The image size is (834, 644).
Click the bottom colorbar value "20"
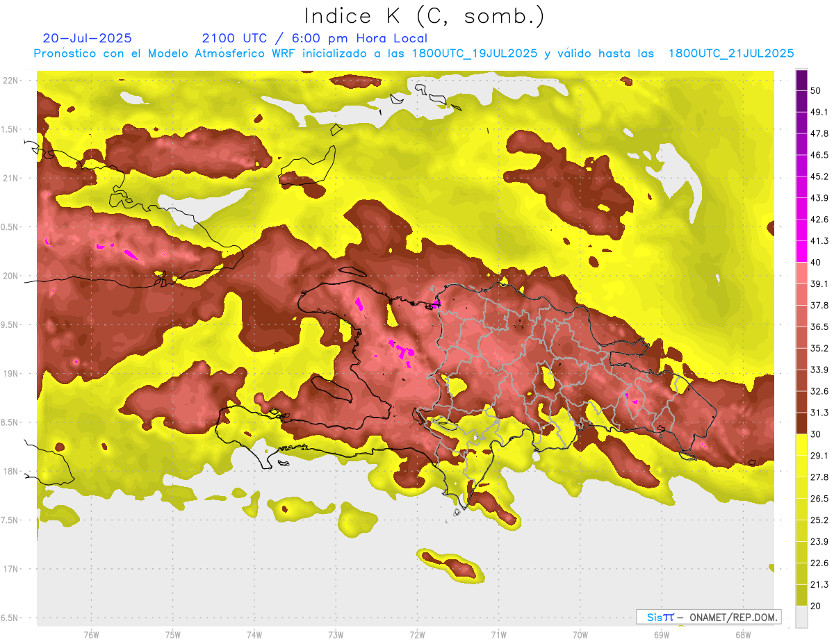pos(816,606)
